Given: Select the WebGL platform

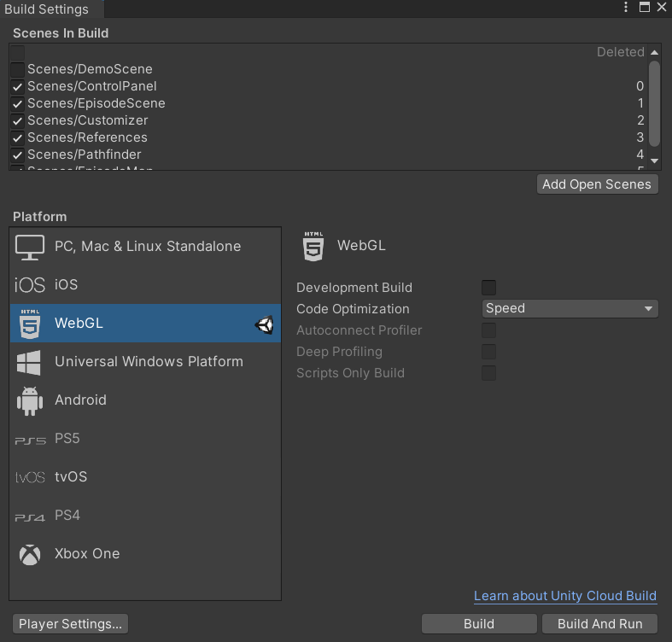Looking at the screenshot, I should coord(145,324).
